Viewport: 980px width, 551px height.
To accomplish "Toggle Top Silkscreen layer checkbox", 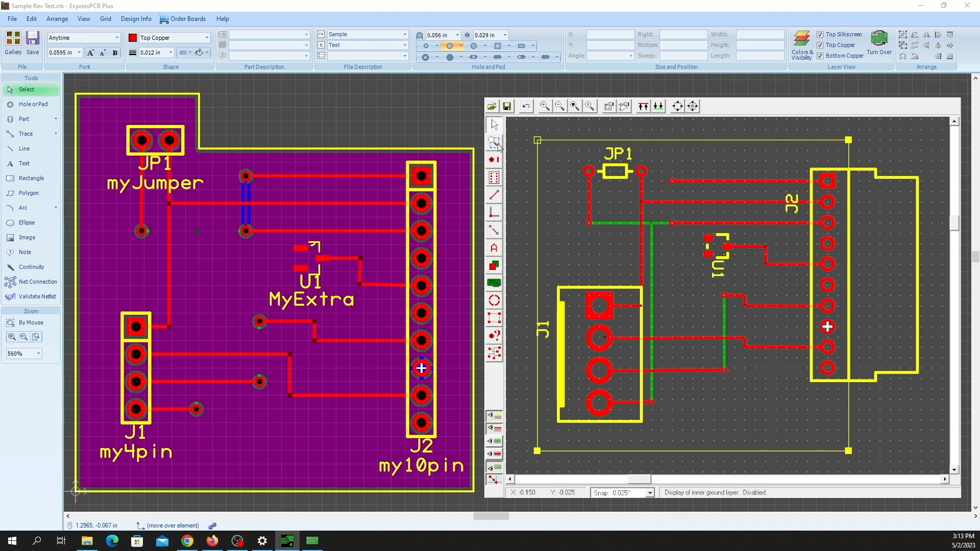I will point(820,34).
